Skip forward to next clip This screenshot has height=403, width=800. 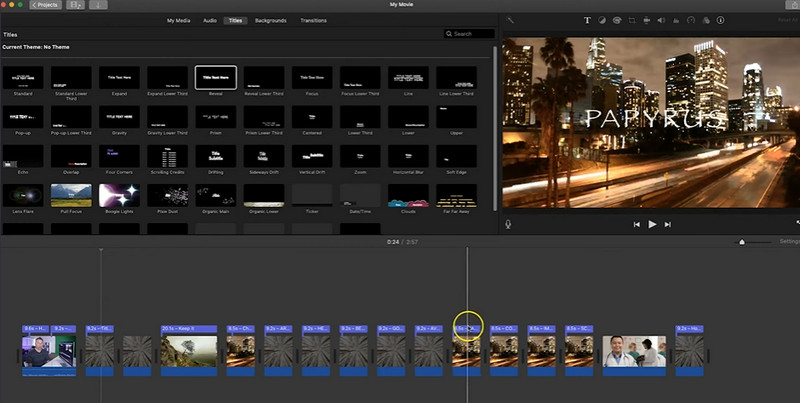pyautogui.click(x=667, y=224)
